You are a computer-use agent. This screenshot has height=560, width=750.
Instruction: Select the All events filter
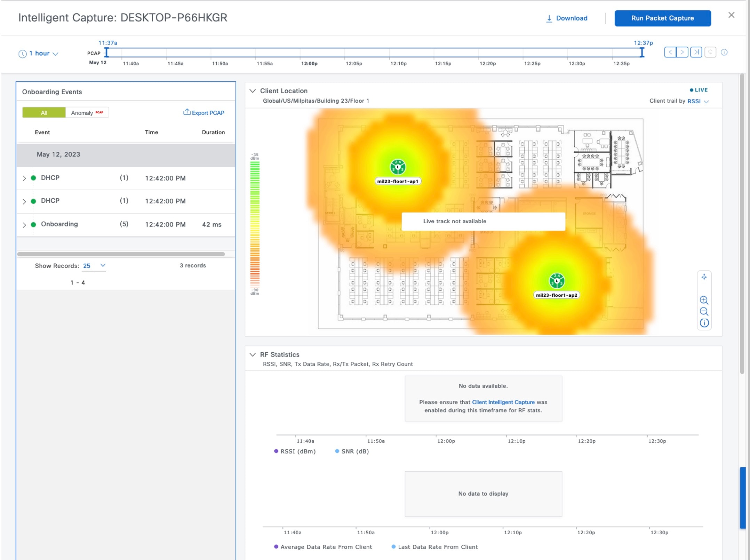pyautogui.click(x=44, y=113)
